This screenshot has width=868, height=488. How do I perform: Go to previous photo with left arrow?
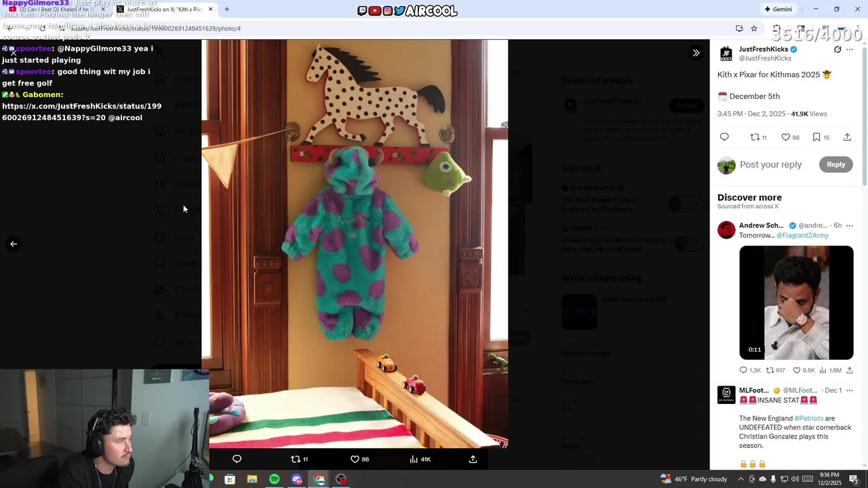[14, 244]
